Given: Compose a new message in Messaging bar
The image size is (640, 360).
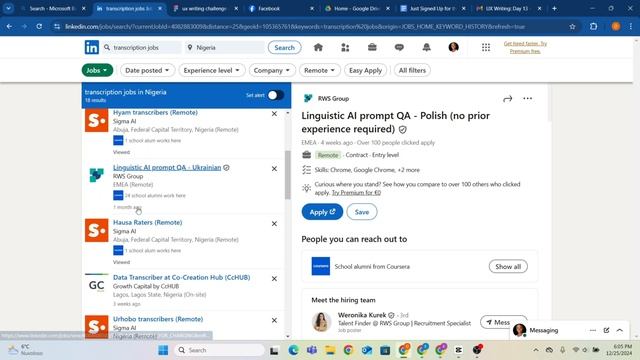Looking at the screenshot, I should [606, 330].
